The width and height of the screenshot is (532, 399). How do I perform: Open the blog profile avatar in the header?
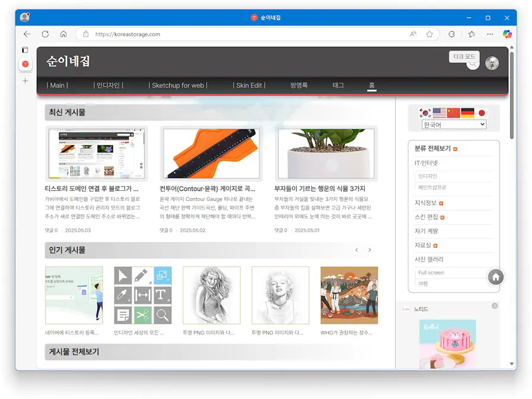[492, 63]
